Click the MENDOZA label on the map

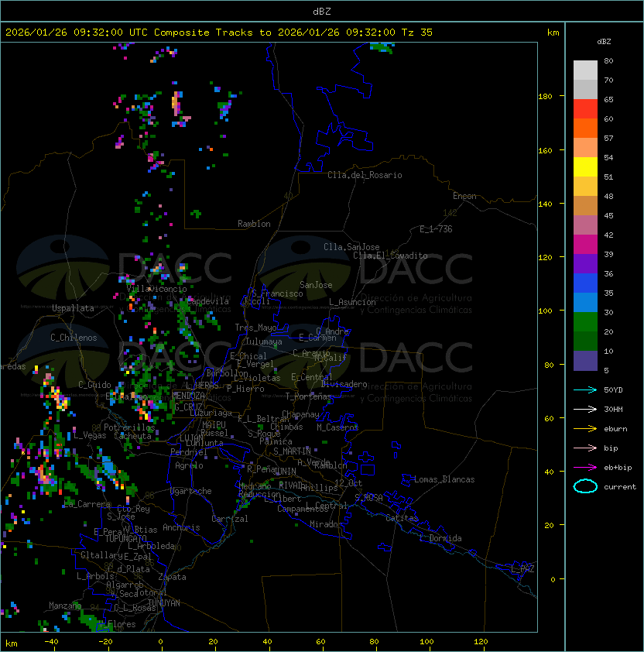[188, 395]
